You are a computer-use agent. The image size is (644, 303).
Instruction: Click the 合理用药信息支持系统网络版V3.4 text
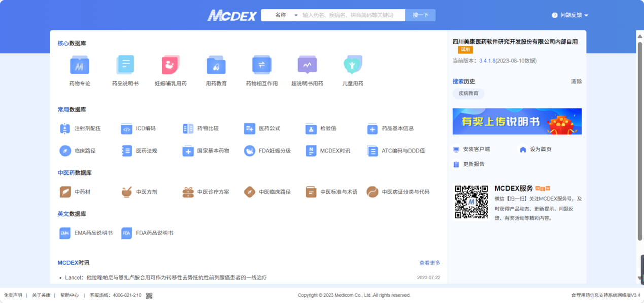606,295
